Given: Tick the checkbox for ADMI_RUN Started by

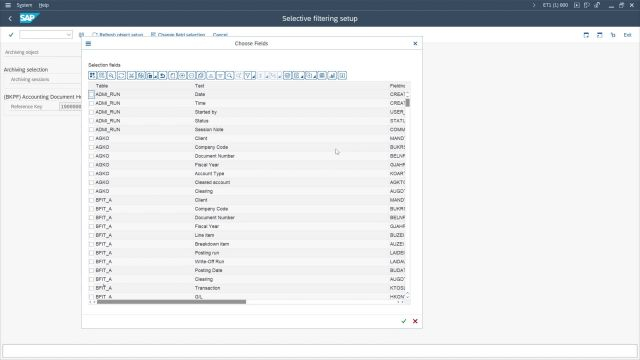Looking at the screenshot, I should coord(91,112).
